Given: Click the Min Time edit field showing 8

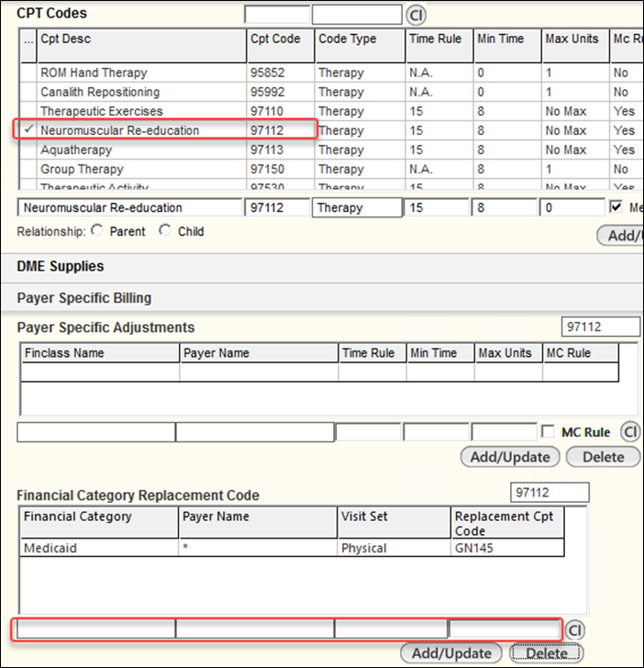Looking at the screenshot, I should click(504, 207).
